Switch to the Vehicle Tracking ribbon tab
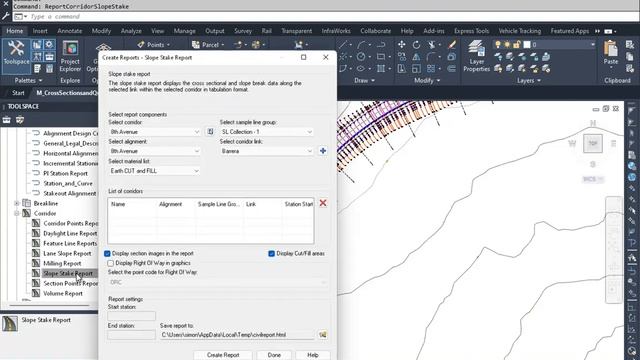The height and width of the screenshot is (360, 640). pos(520,31)
